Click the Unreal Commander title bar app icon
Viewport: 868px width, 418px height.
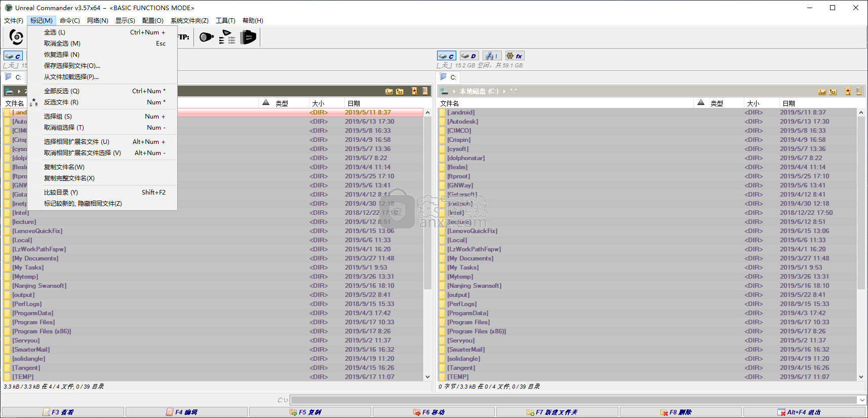click(x=9, y=8)
